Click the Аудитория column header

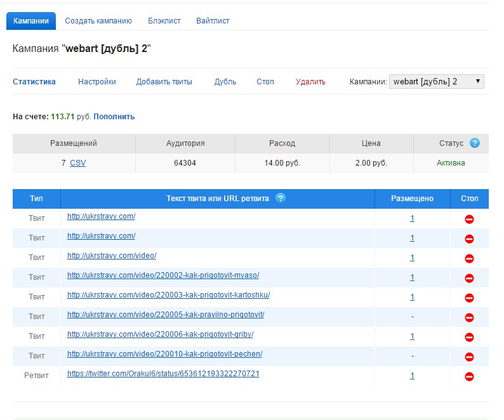tap(185, 143)
